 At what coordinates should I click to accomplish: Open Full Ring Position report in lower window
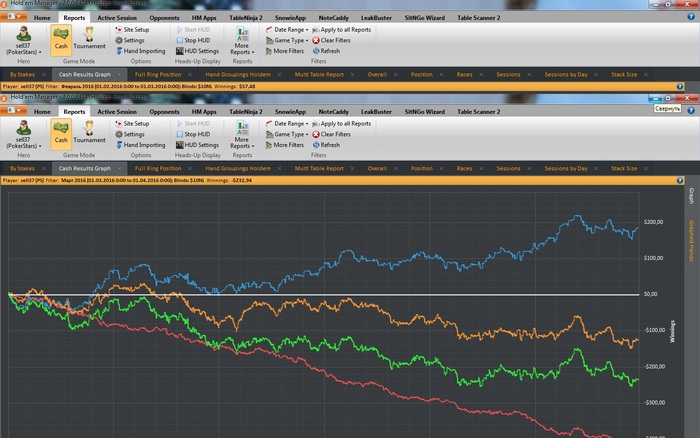[x=158, y=169]
